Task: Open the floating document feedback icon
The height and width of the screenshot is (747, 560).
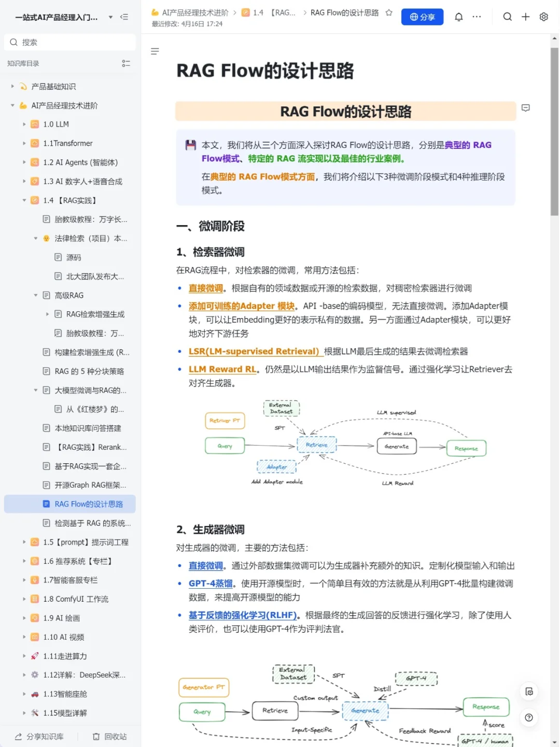Action: tap(529, 691)
